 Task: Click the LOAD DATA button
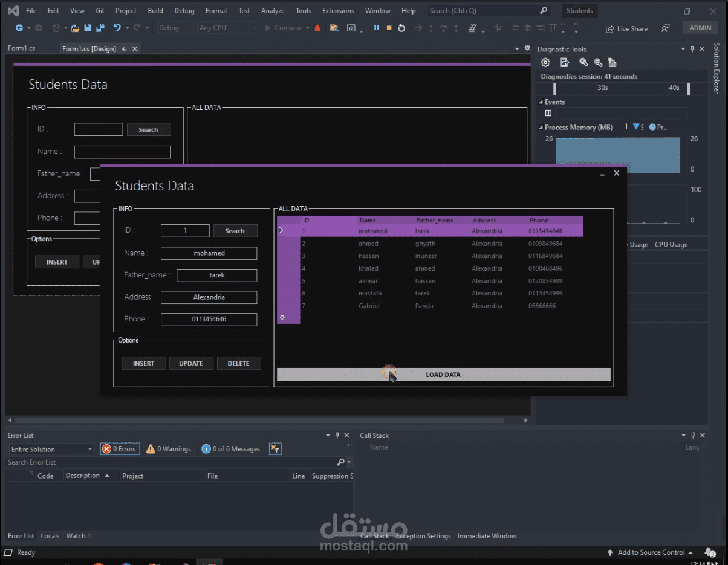(444, 375)
